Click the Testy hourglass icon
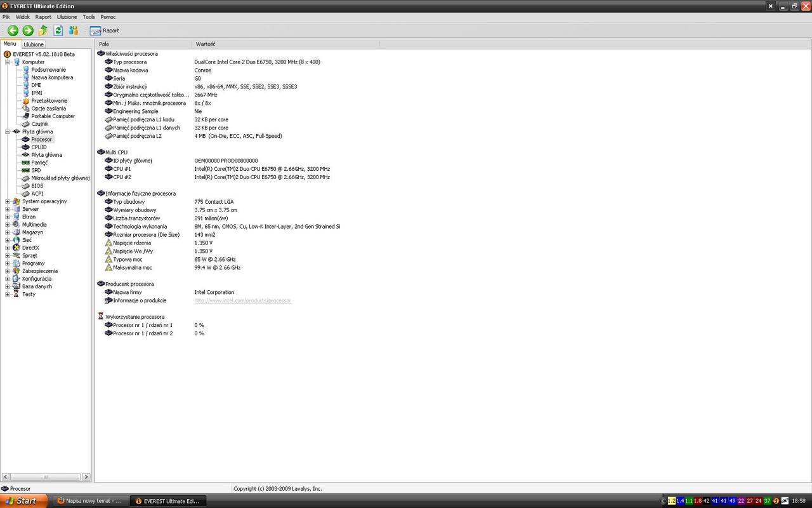 16,294
